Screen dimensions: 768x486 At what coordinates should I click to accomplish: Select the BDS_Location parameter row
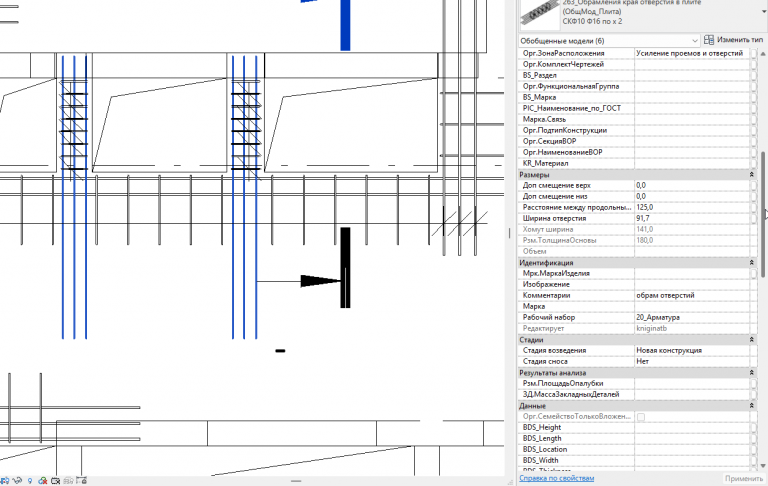(638, 449)
